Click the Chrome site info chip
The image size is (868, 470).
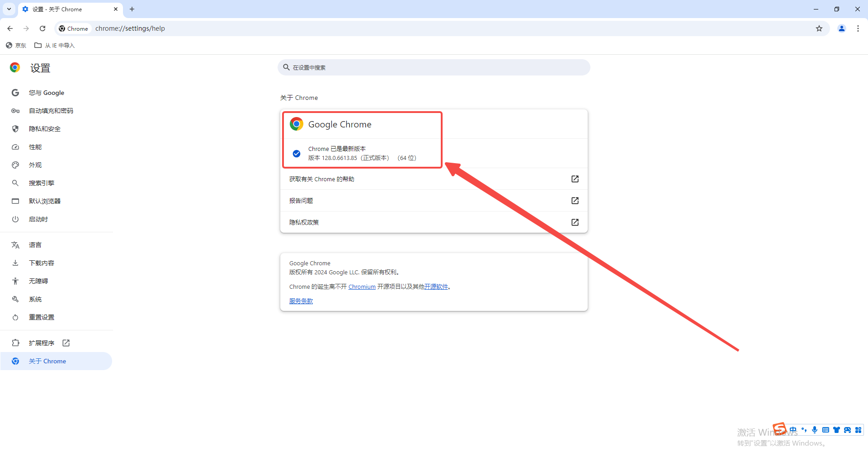coord(74,28)
